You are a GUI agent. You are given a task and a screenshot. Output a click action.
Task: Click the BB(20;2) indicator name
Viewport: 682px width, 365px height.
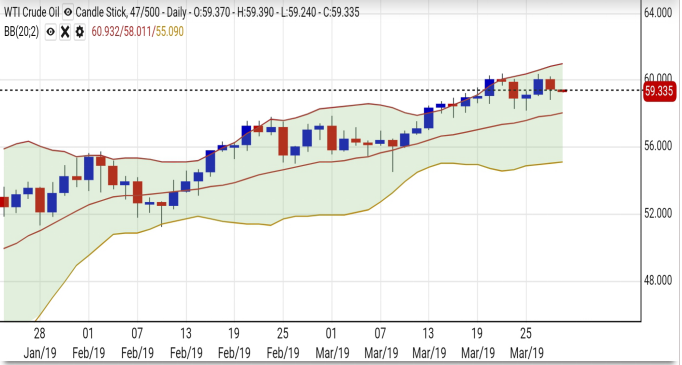(22, 32)
